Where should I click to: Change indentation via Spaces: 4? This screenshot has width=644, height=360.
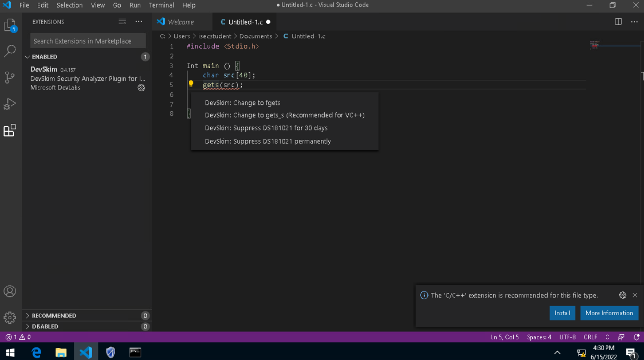539,337
